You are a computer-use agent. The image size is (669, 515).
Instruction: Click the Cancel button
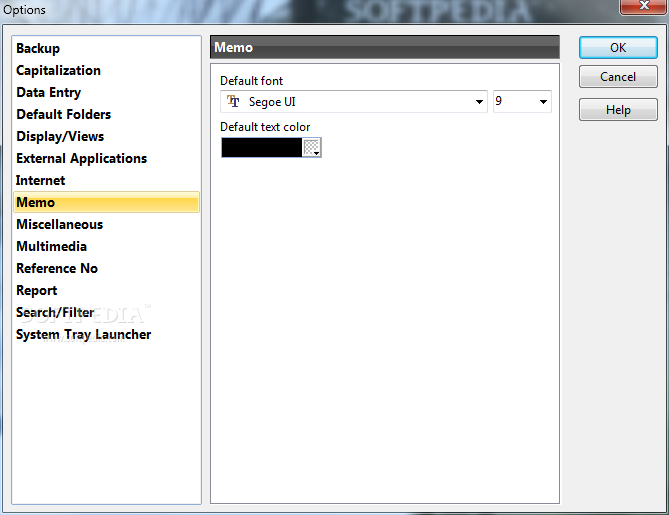coord(618,77)
